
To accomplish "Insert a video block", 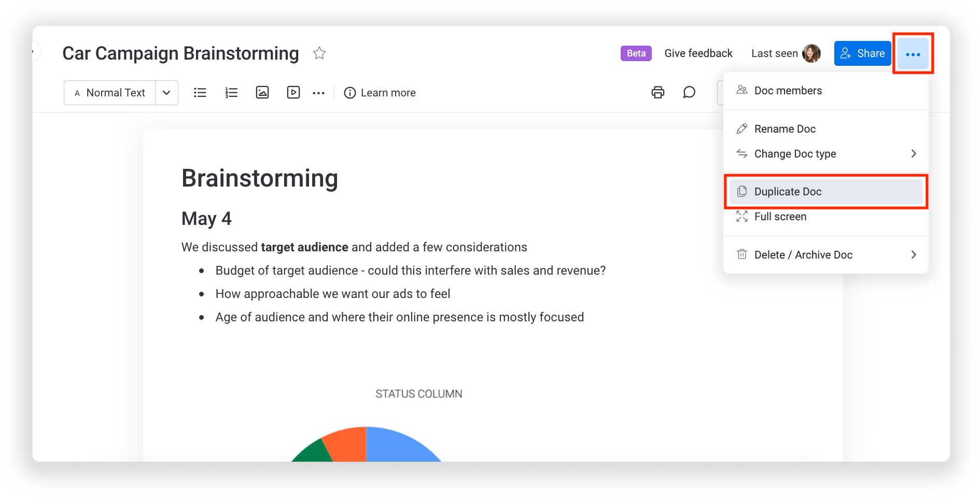I will (293, 93).
